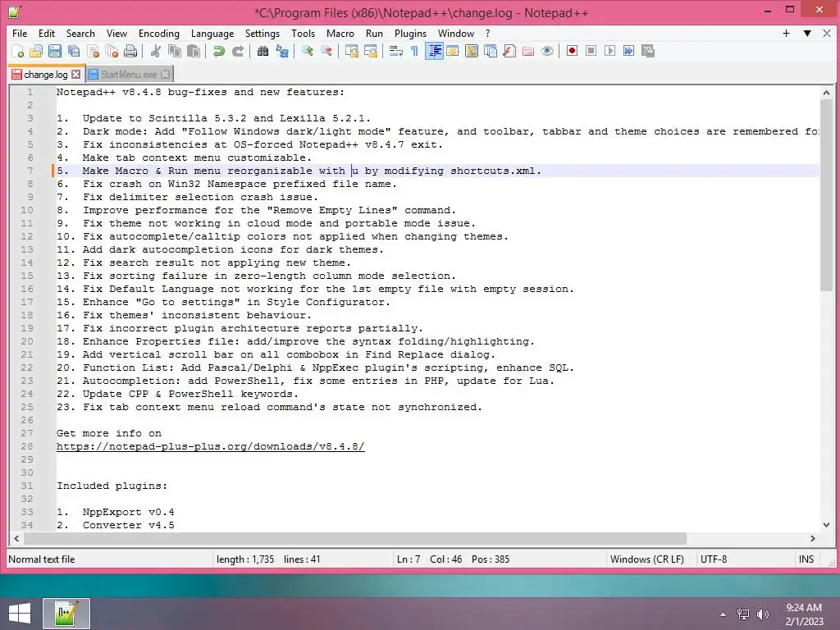
Task: Open the Function List panel icon
Action: pos(509,51)
